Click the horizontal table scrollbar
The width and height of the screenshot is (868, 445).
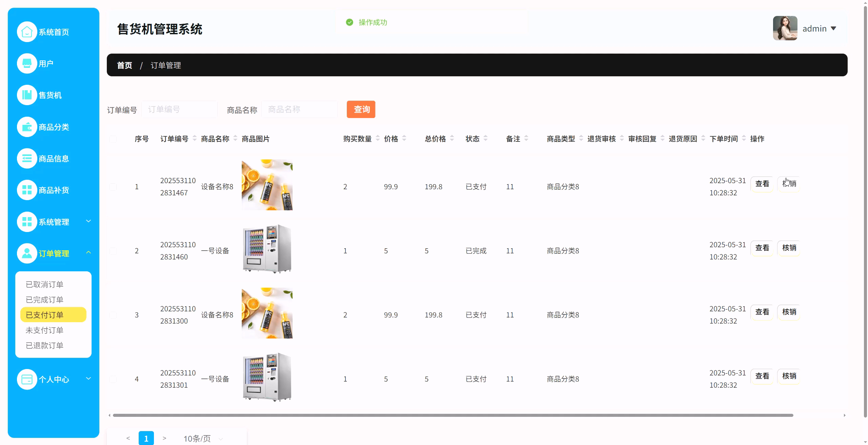coord(453,415)
